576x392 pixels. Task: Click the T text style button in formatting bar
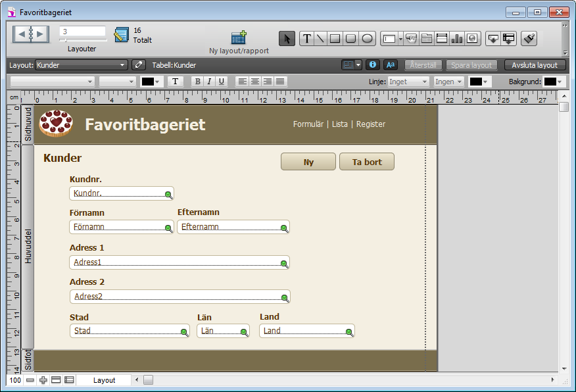point(175,82)
